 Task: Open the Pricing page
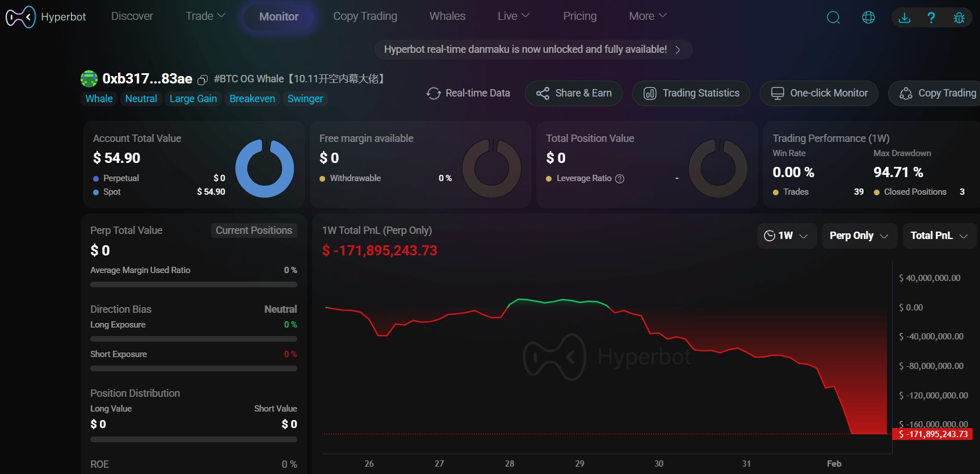coord(579,16)
